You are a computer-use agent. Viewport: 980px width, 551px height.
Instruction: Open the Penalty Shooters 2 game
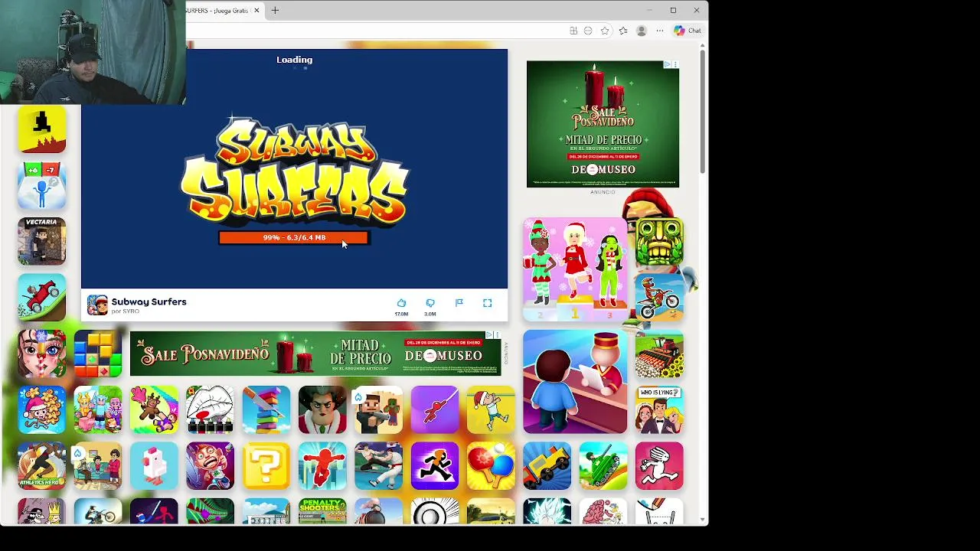[322, 511]
